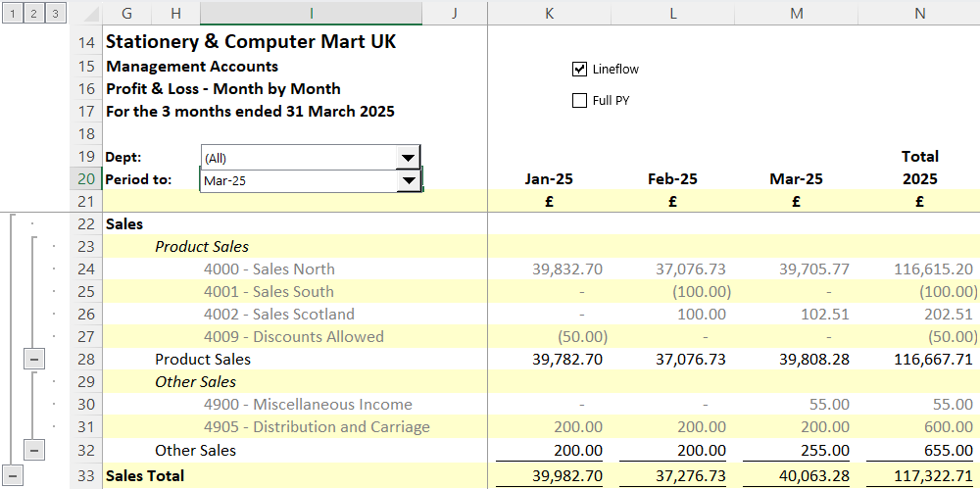Select column M header
The image size is (980, 489).
(796, 13)
